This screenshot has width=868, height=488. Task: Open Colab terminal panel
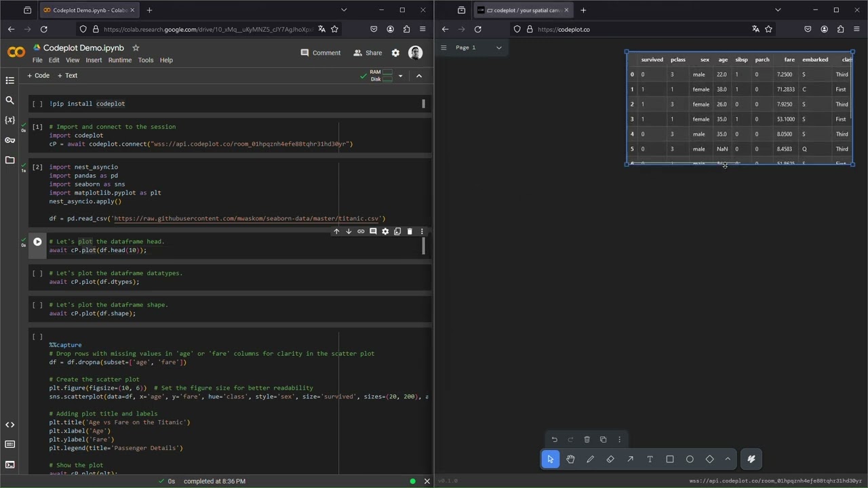9,465
